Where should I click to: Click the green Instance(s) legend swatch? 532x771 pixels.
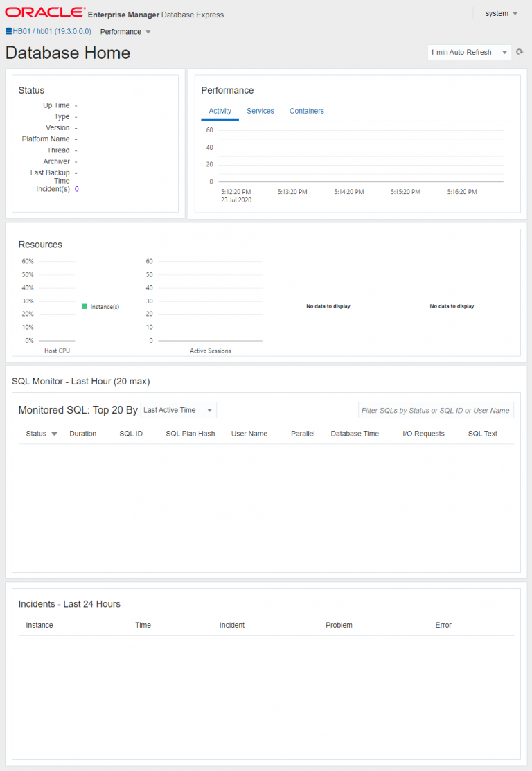[85, 306]
